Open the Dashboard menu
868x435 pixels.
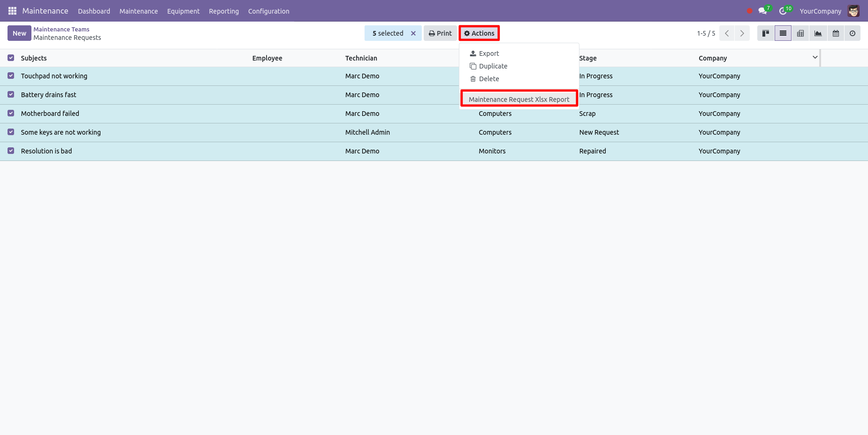click(x=94, y=11)
